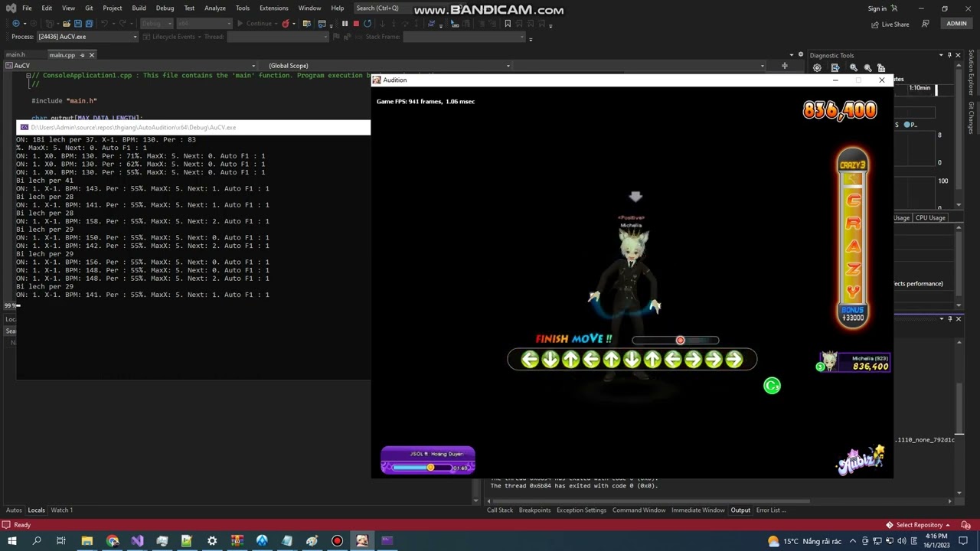Click the Diagnostic Tools reset view chart icon

[881, 67]
